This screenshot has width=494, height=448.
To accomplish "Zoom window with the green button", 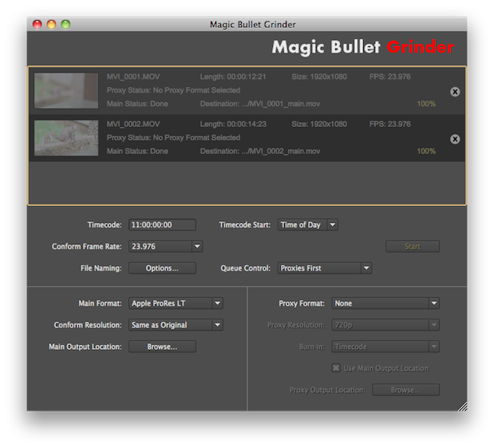I will coord(65,24).
